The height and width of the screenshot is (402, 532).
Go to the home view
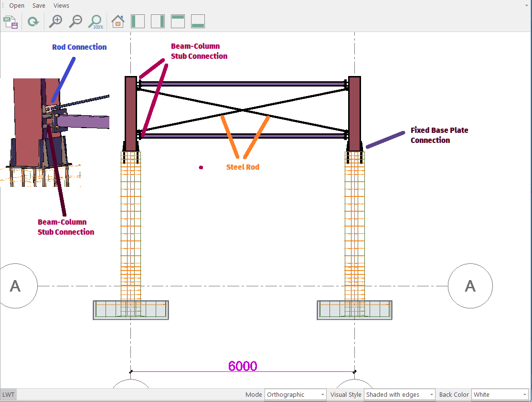point(118,22)
